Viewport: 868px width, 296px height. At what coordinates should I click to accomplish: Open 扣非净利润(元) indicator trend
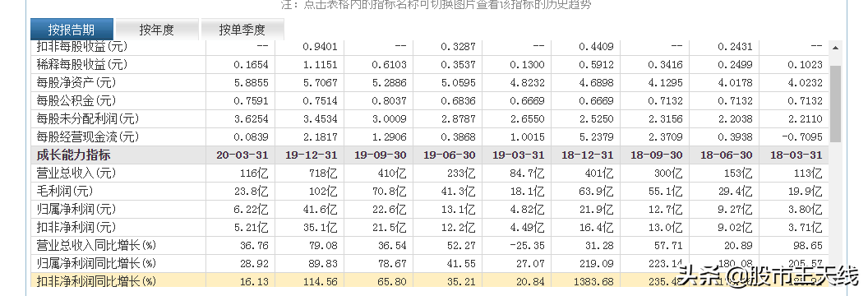tap(76, 228)
